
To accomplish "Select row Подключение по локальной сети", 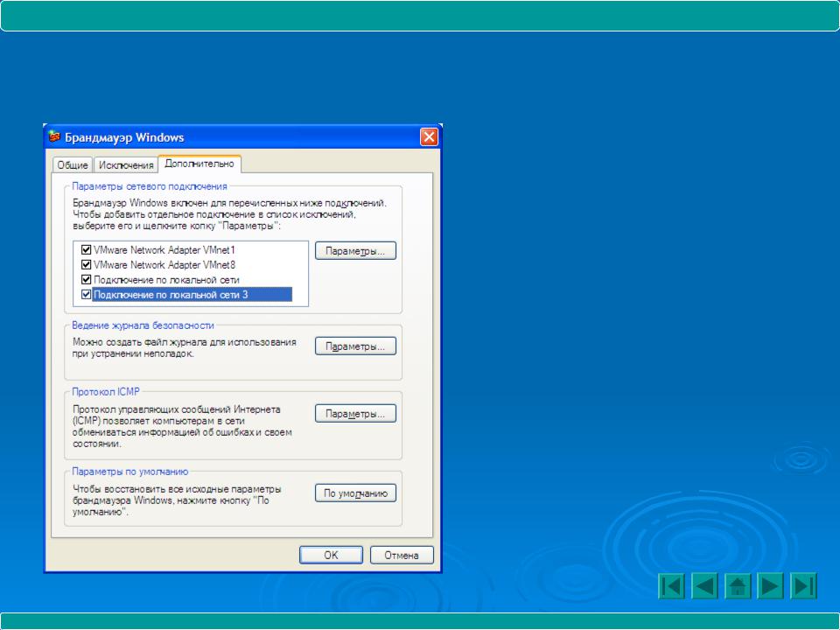I will coord(166,280).
